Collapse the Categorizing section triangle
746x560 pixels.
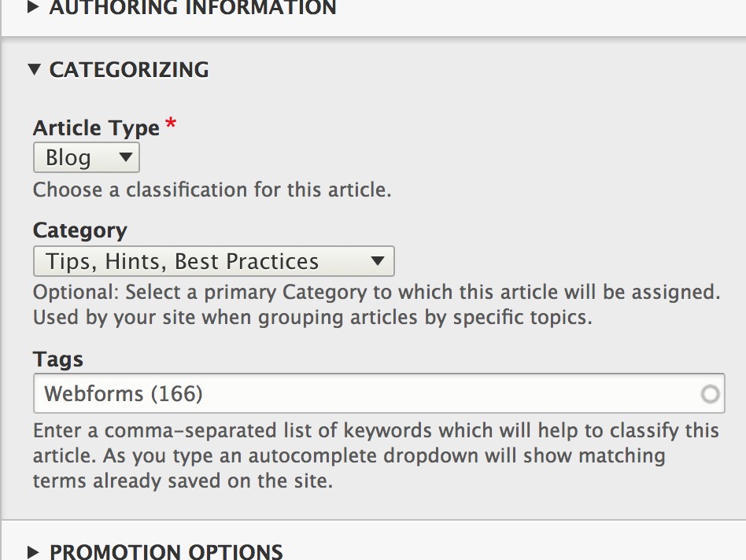[x=34, y=70]
